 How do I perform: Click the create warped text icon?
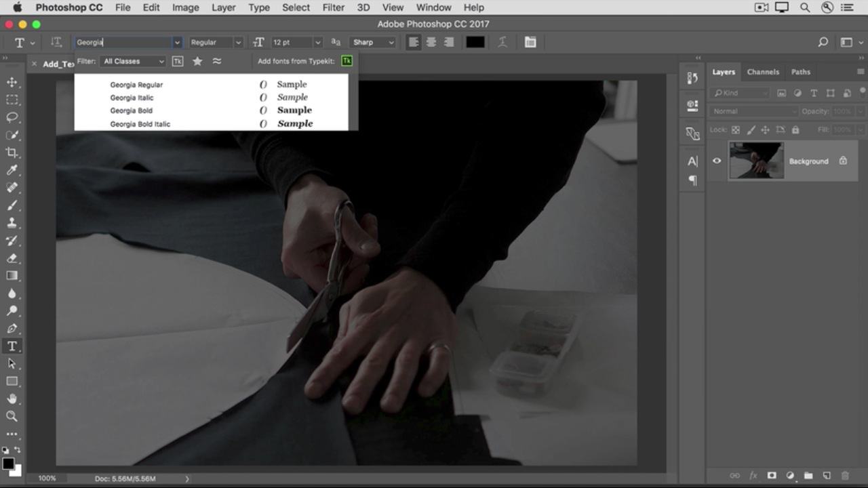pos(502,42)
